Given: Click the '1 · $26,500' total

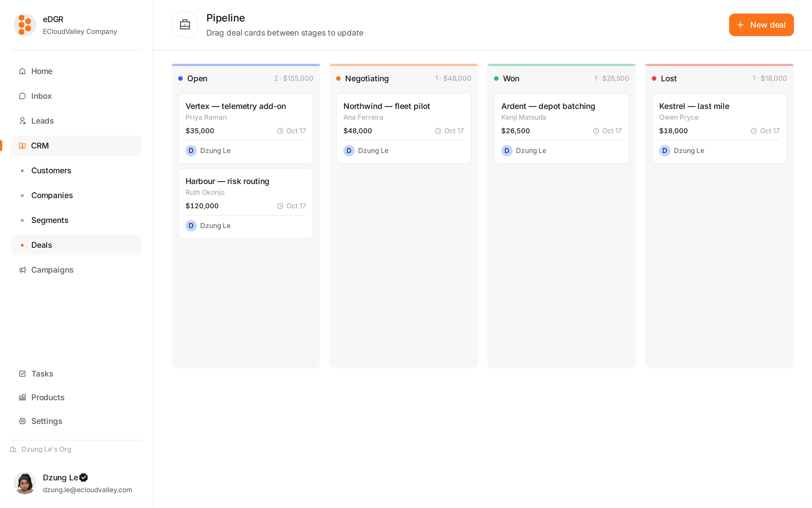Looking at the screenshot, I should click(x=611, y=79).
